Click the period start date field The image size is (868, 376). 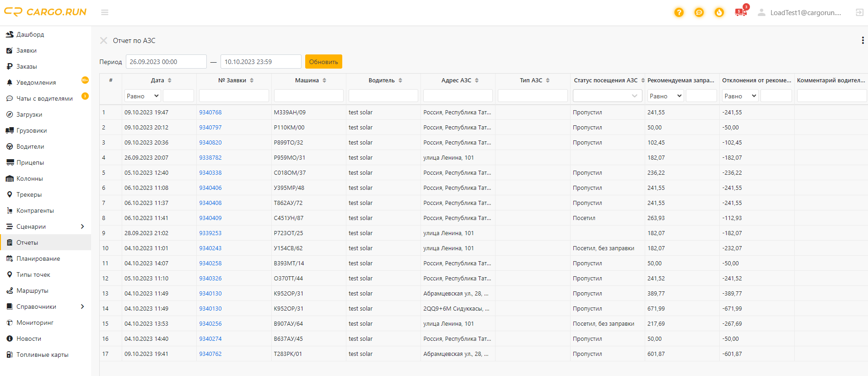(x=166, y=62)
